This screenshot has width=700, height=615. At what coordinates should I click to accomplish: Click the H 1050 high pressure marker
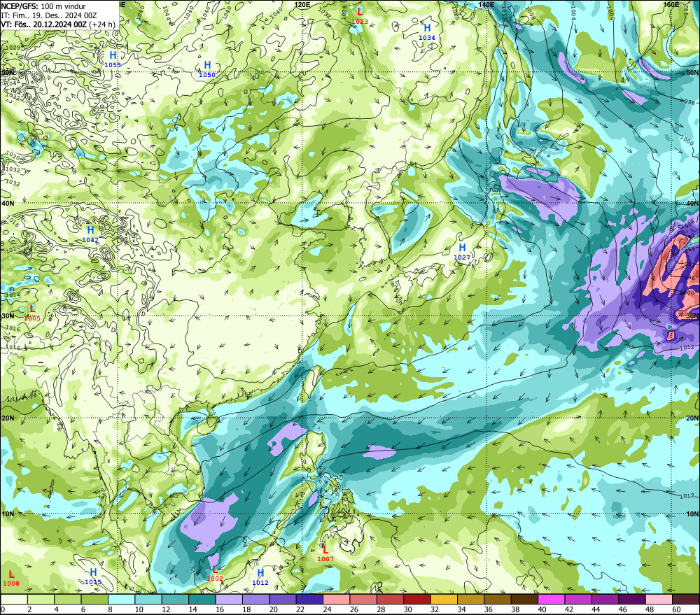pos(207,69)
